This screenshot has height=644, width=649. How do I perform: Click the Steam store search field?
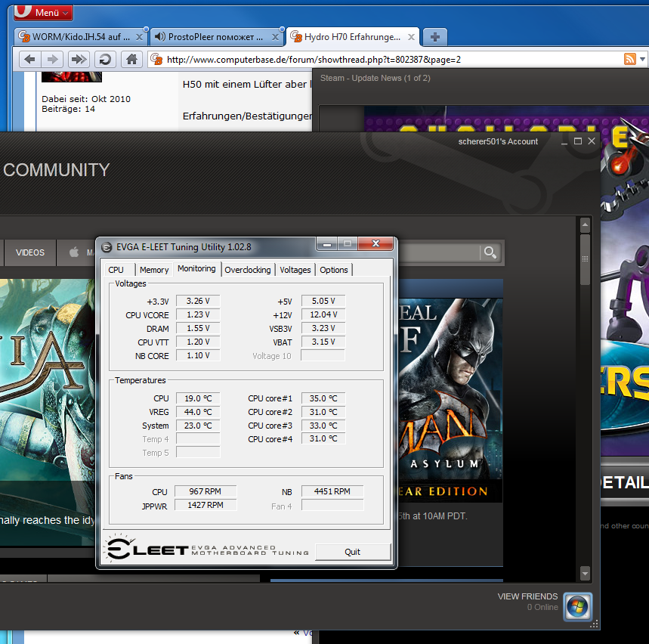tap(439, 252)
